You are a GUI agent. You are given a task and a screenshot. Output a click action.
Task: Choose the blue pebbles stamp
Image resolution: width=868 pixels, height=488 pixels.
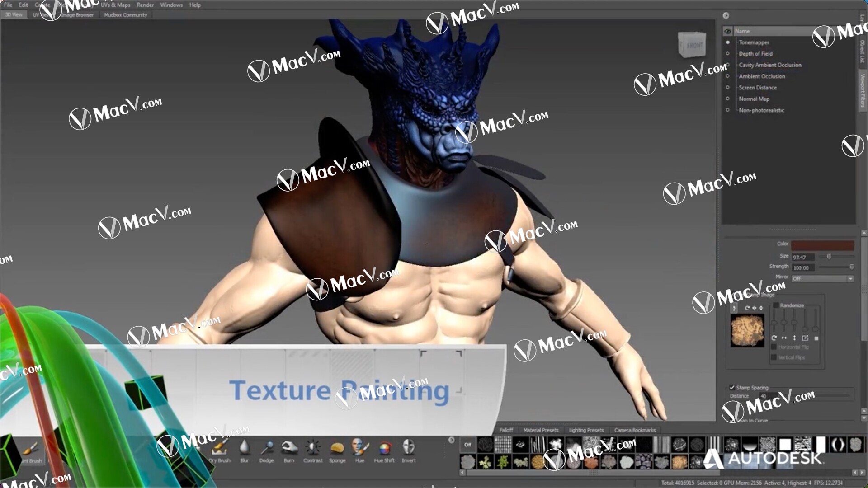[x=644, y=462]
